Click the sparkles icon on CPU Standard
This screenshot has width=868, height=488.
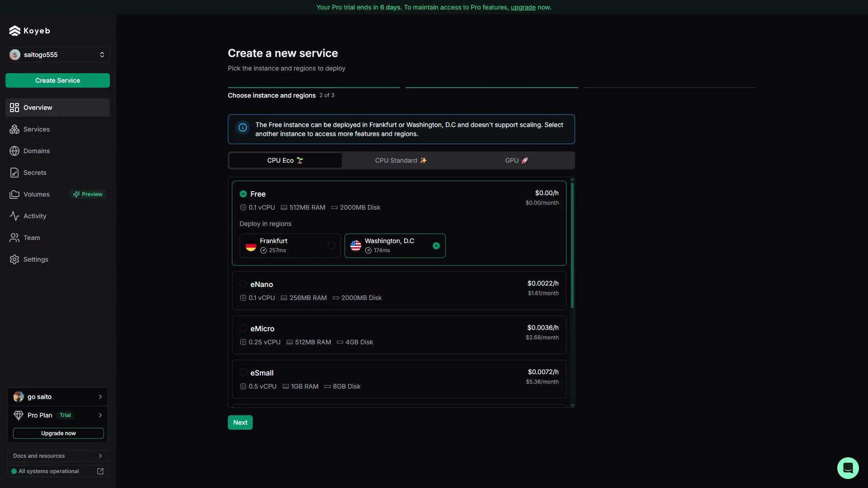point(423,160)
